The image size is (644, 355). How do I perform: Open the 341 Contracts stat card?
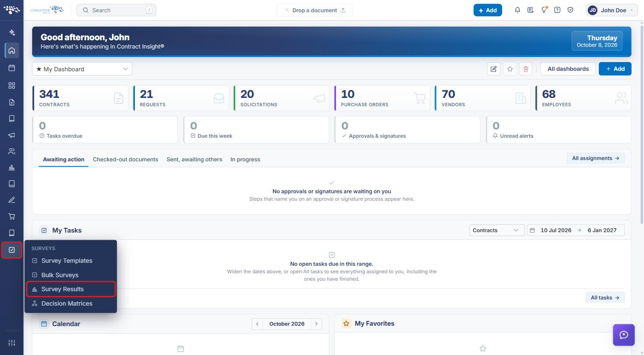click(x=81, y=98)
